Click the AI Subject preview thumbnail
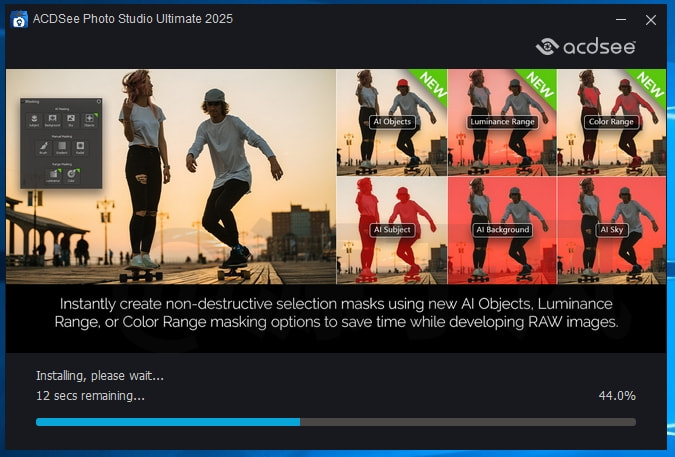This screenshot has width=675, height=457. point(392,230)
